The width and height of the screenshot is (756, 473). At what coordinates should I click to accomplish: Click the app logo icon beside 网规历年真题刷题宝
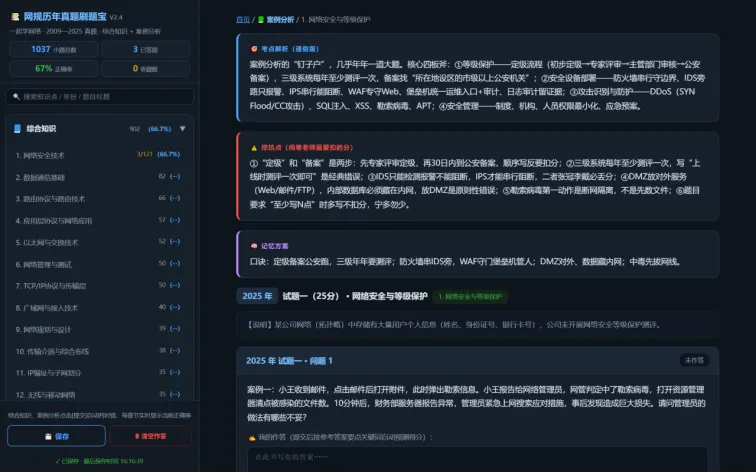15,17
